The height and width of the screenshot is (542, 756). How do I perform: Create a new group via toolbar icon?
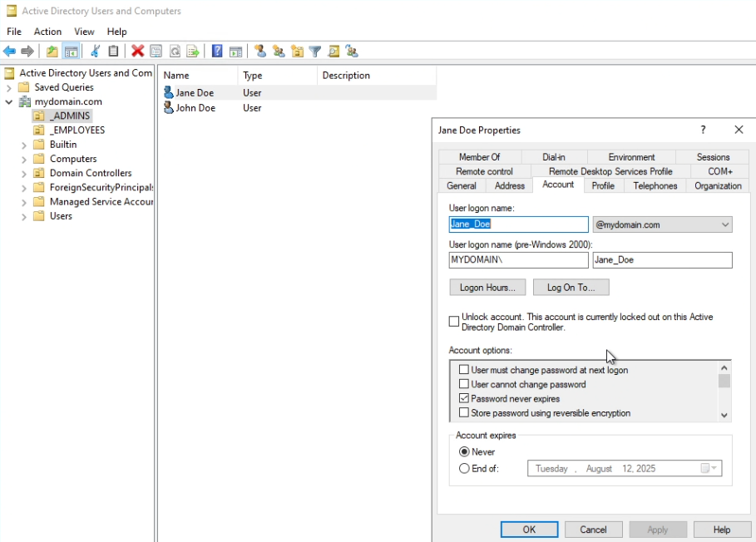[279, 51]
